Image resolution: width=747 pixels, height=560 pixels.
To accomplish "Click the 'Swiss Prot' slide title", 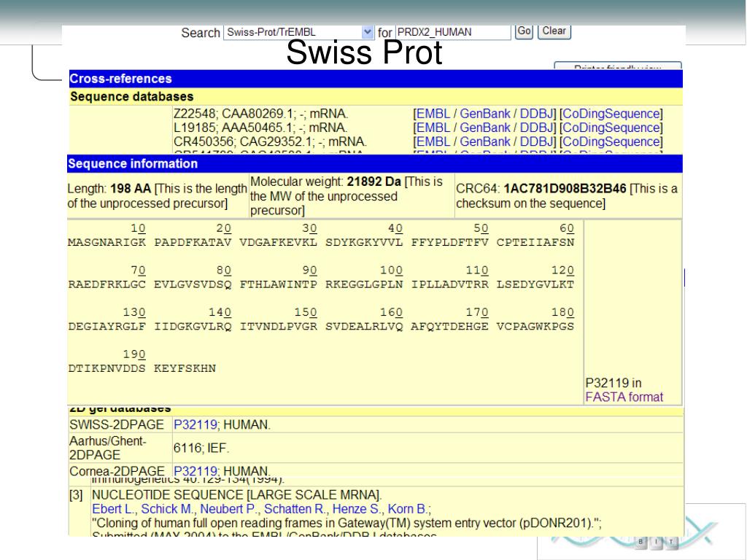I will [365, 52].
